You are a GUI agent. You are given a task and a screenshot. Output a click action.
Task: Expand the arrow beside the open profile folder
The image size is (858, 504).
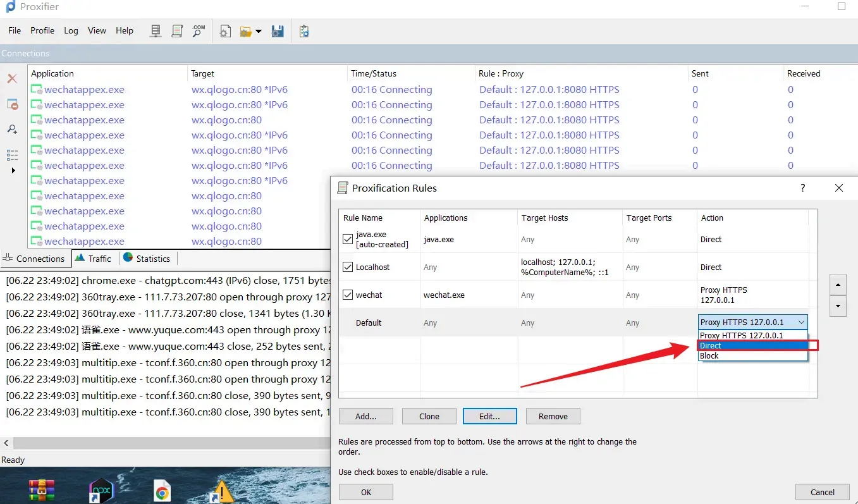(x=259, y=32)
